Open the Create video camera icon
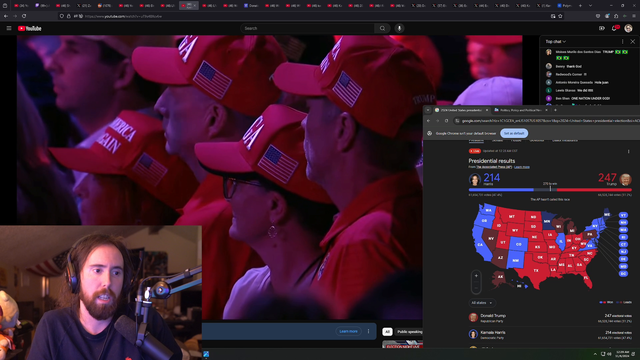 click(601, 28)
